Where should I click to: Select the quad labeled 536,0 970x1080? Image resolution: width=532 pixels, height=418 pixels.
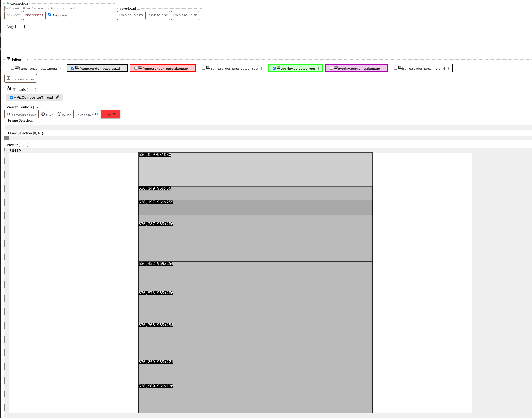255,170
